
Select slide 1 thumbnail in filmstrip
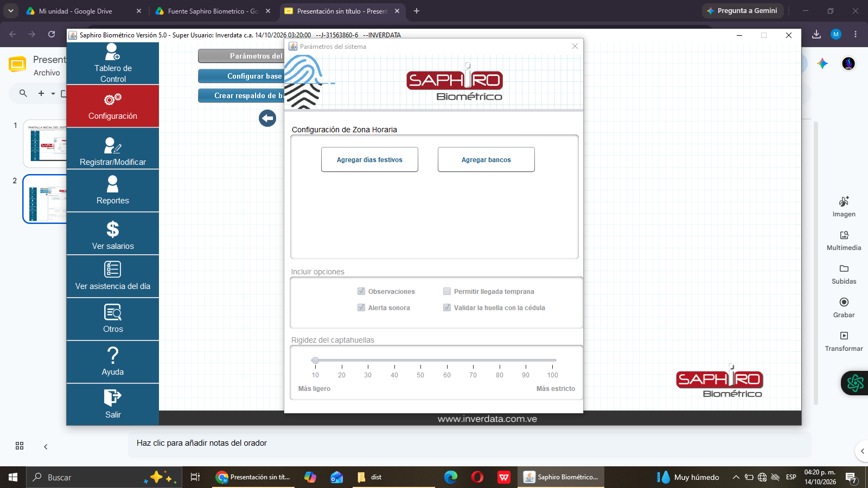(46, 144)
